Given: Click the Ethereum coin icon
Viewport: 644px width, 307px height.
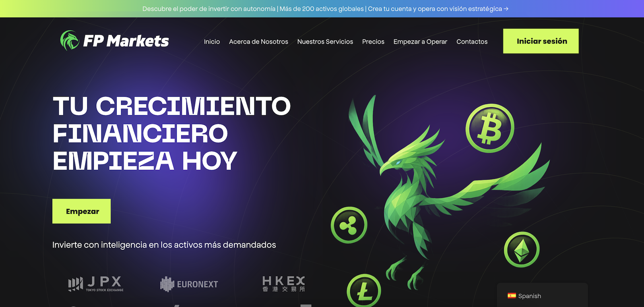Looking at the screenshot, I should [x=522, y=250].
